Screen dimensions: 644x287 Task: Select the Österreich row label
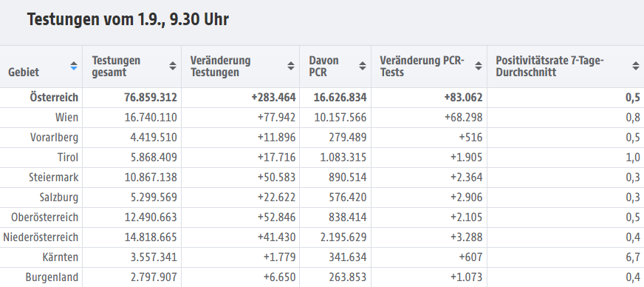coord(54,98)
